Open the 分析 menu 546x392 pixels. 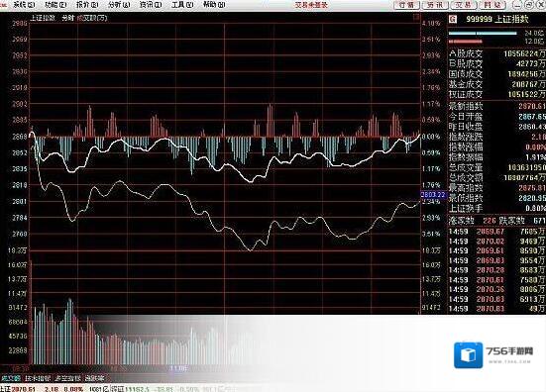click(119, 5)
